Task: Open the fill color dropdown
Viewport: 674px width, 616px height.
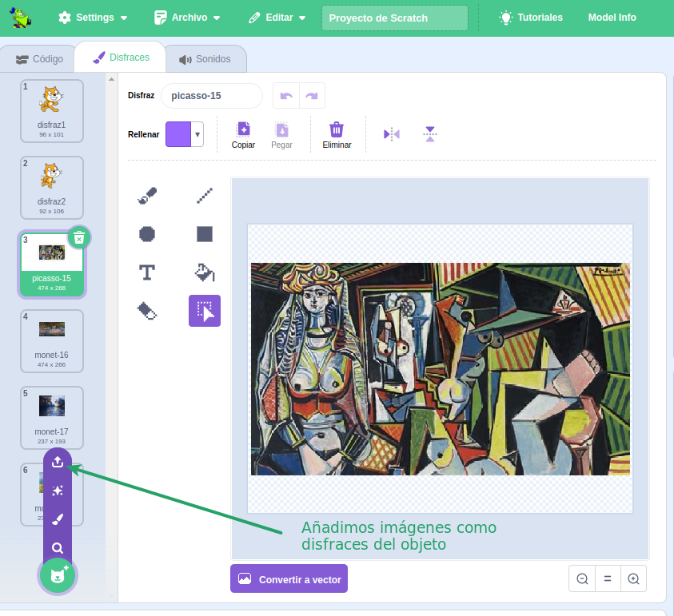Action: tap(197, 134)
